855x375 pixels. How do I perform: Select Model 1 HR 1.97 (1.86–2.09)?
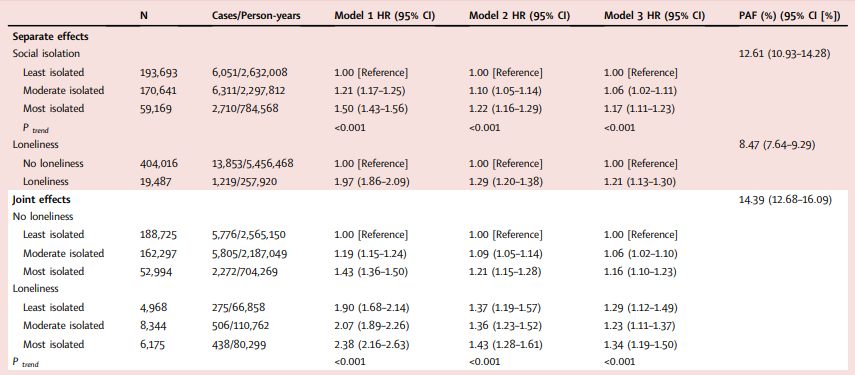(x=369, y=182)
